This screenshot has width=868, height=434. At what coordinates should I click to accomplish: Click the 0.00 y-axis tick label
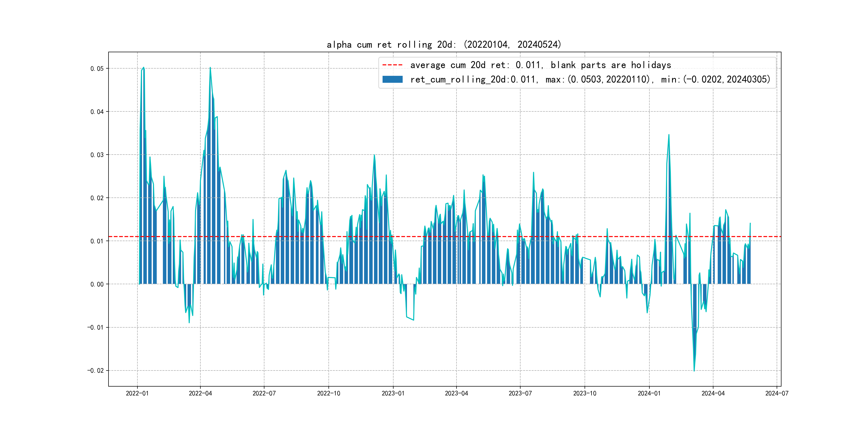97,285
